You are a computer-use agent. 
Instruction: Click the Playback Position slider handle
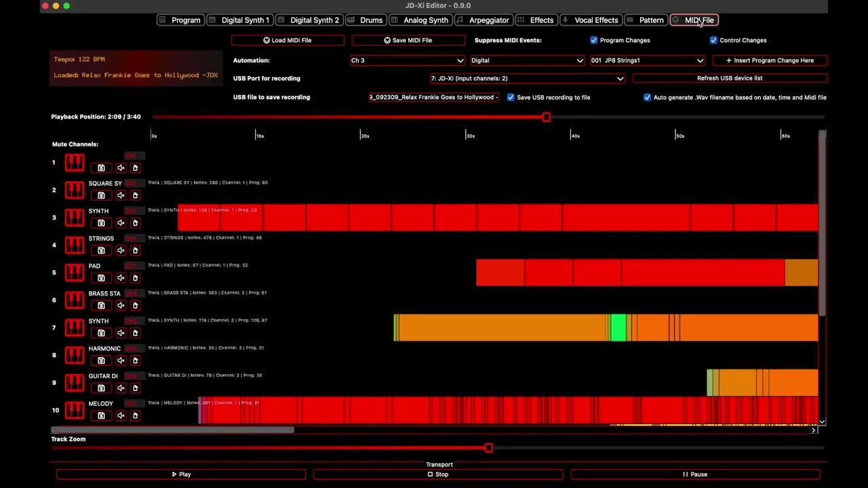[547, 117]
